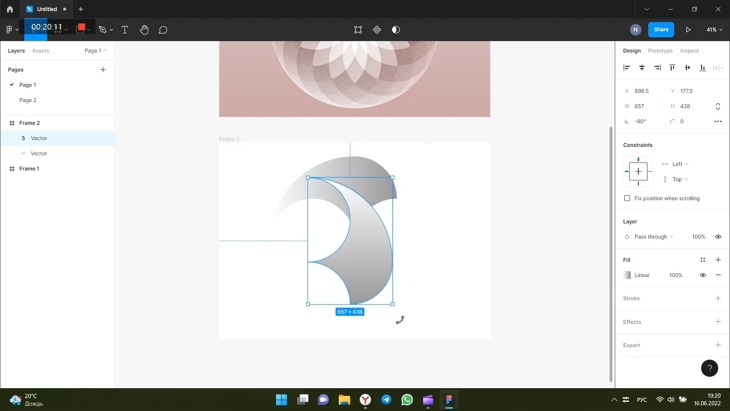This screenshot has width=730, height=411.
Task: Switch to the Prototype tab
Action: click(x=660, y=50)
